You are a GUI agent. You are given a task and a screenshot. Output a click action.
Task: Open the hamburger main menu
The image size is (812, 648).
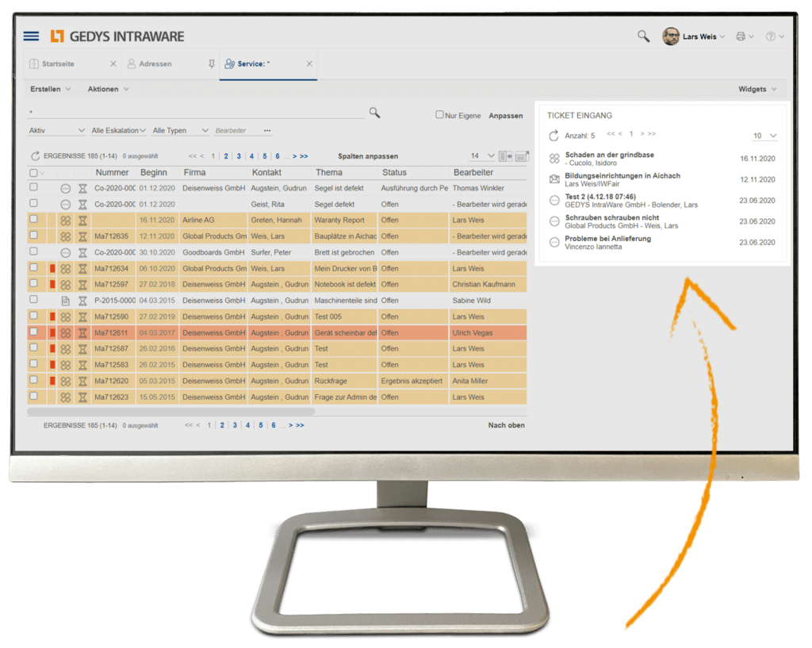pyautogui.click(x=31, y=36)
